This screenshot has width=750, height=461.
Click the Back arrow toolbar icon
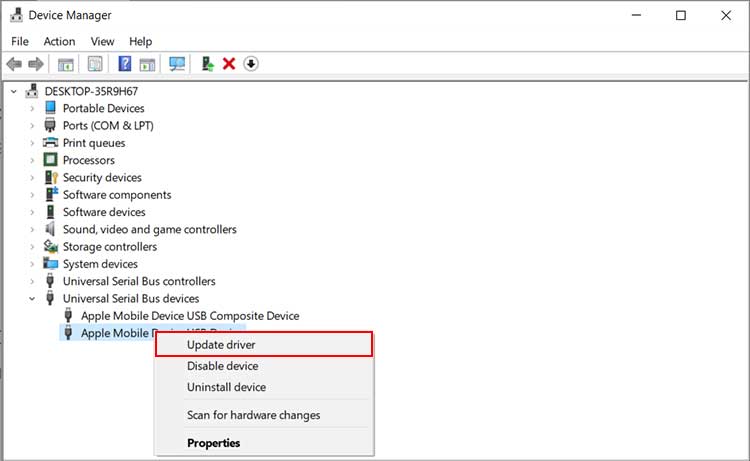coord(14,64)
